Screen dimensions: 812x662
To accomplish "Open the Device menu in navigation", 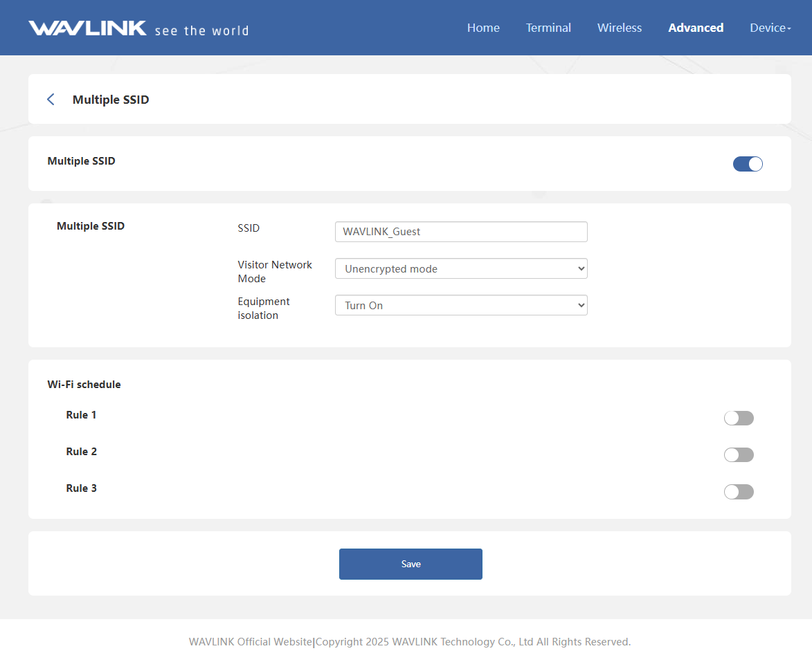I will coord(770,28).
